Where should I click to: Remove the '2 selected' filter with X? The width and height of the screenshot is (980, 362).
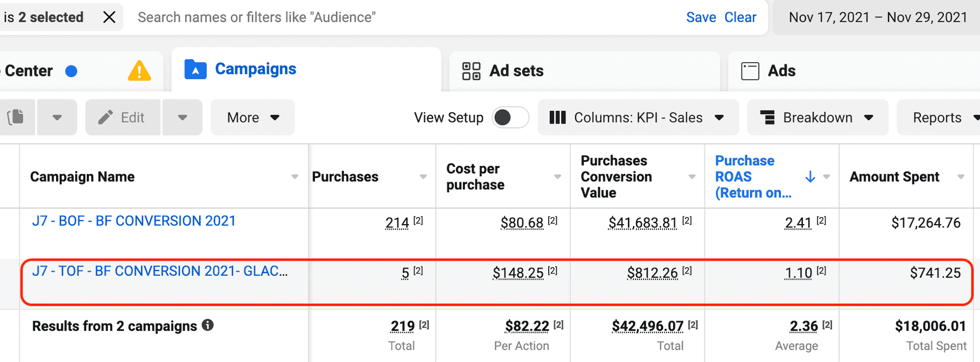[109, 17]
